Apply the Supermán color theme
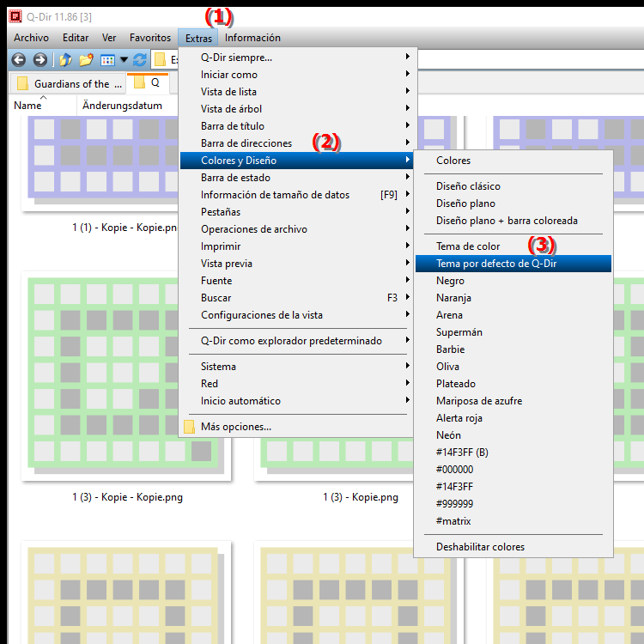This screenshot has width=644, height=644. [513, 332]
